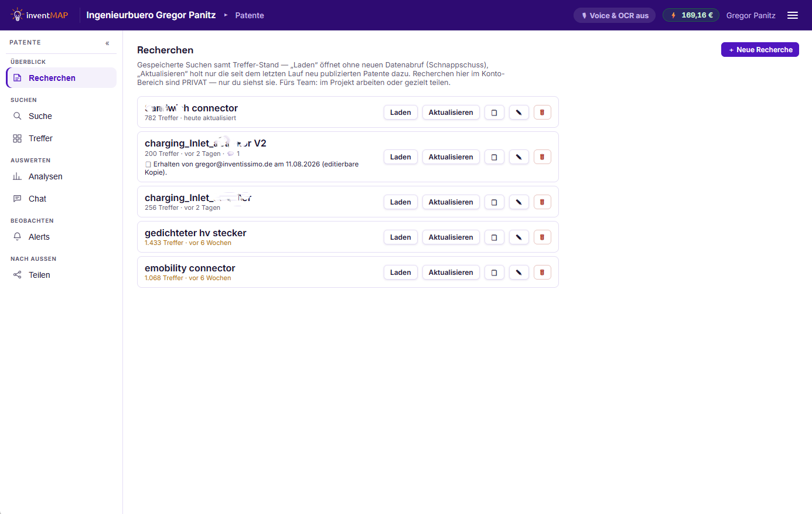The image size is (812, 514).
Task: Create a new search with Neue Recherche
Action: (760, 50)
